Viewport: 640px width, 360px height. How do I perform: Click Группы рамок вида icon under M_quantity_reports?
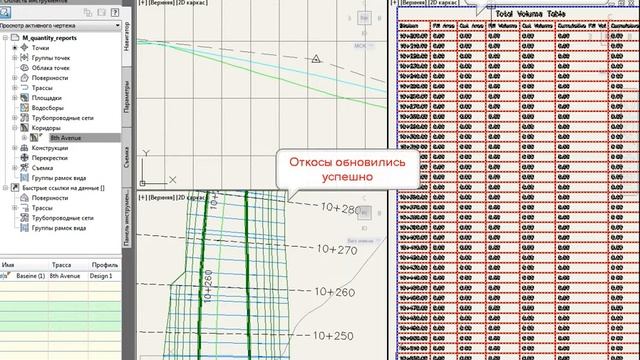[24, 178]
